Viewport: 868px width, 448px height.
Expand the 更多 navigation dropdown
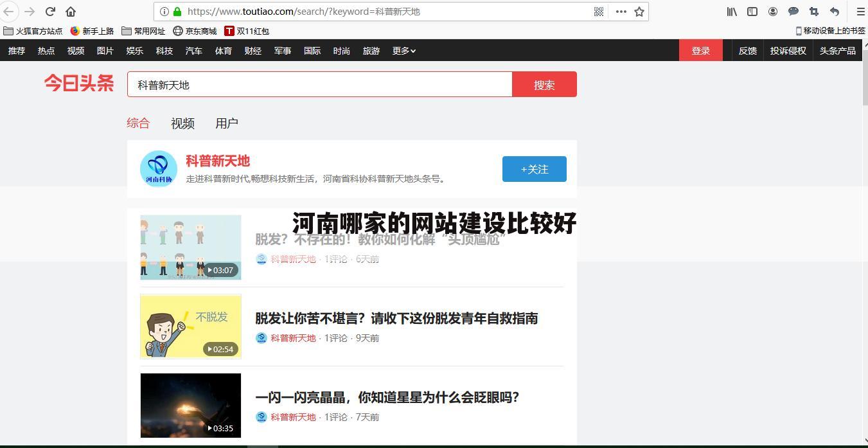click(x=404, y=51)
